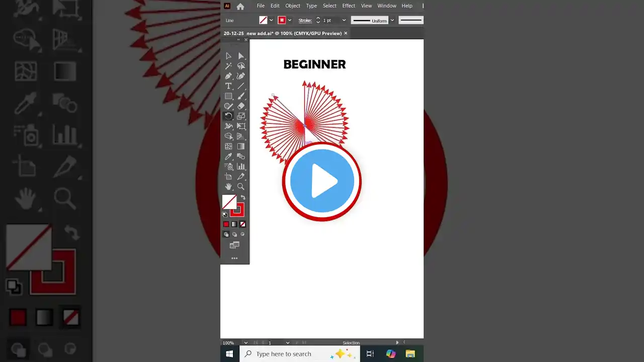The width and height of the screenshot is (644, 362).
Task: Open the File menu
Action: [261, 6]
